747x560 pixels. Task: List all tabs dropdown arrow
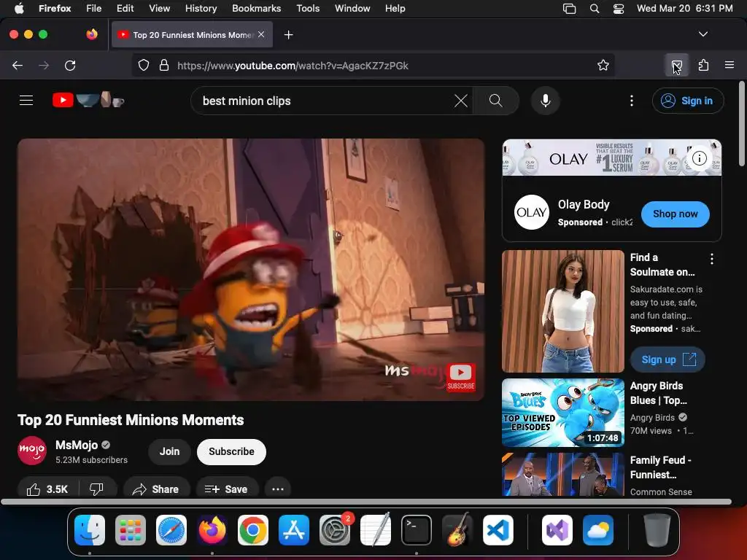coord(703,34)
